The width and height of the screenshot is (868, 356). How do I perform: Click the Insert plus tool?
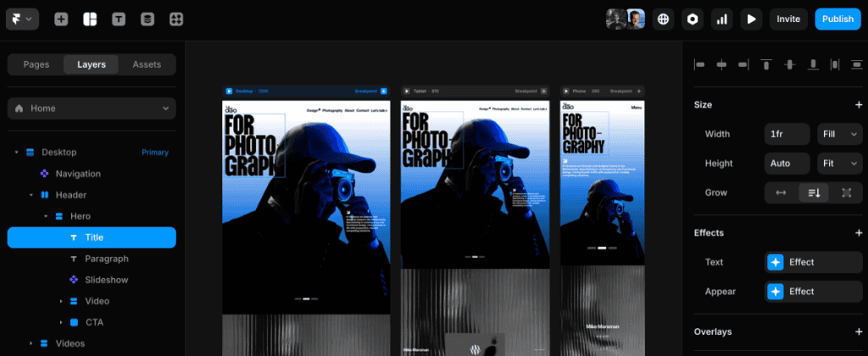coord(61,19)
